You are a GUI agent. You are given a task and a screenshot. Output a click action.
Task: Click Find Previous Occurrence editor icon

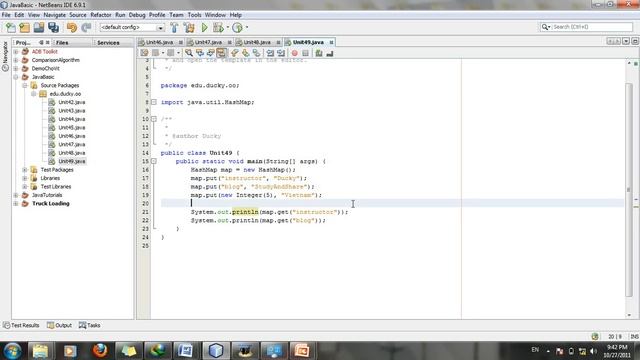tap(200, 53)
